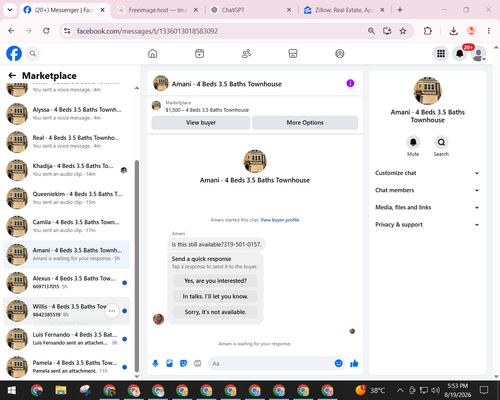
Task: Record a voice clip with microphone icon
Action: (x=155, y=363)
